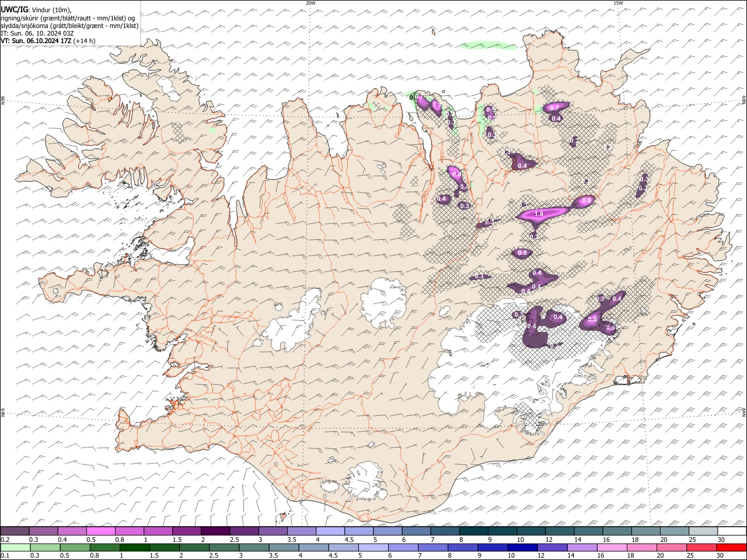Click the '0.2' label of the upper snow legend

click(4, 540)
